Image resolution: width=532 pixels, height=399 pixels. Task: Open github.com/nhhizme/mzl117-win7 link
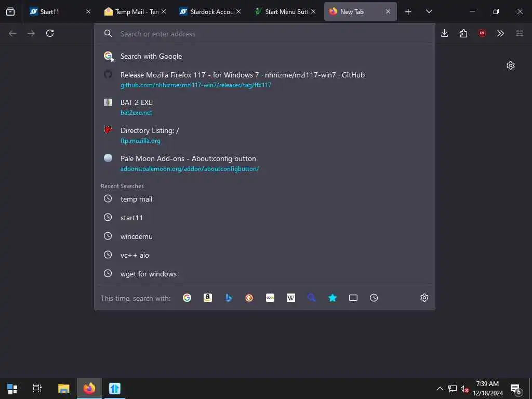pyautogui.click(x=196, y=85)
